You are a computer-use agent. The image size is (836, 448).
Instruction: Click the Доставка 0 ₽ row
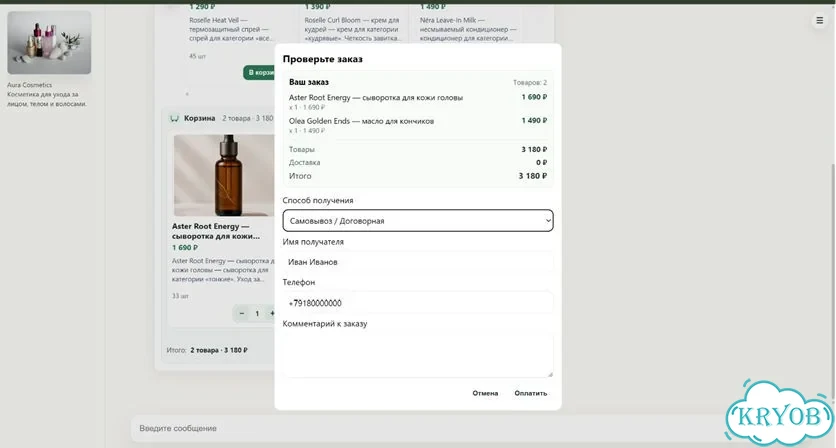tap(418, 163)
